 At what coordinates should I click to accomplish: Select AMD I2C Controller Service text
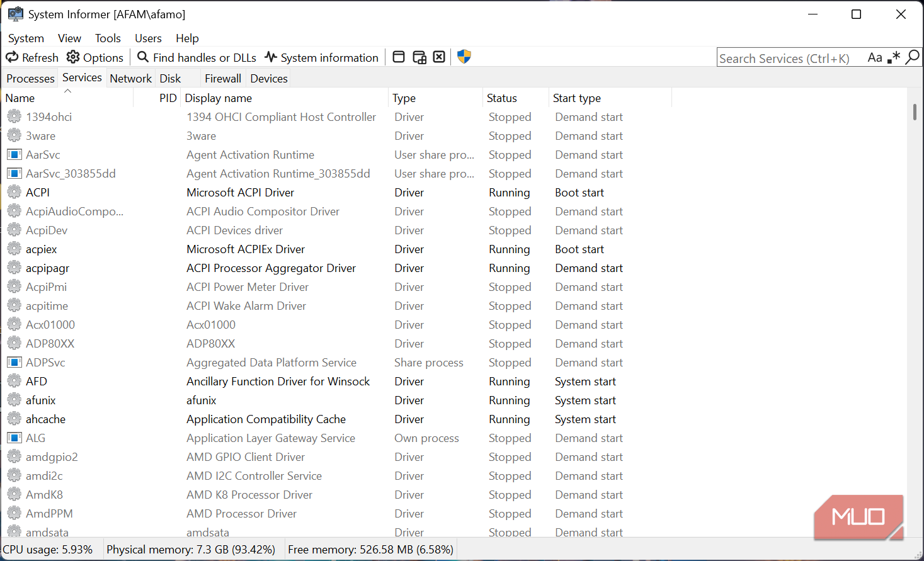click(254, 476)
